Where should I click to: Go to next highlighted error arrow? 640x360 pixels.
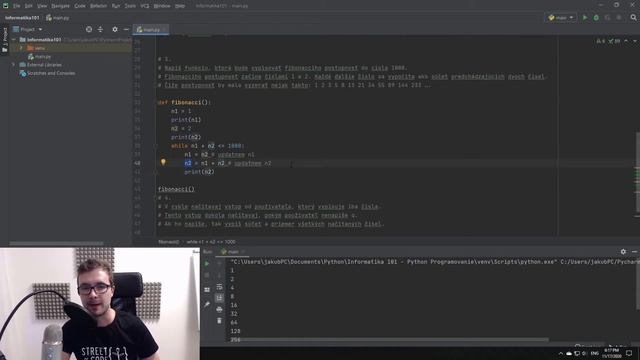635,41
